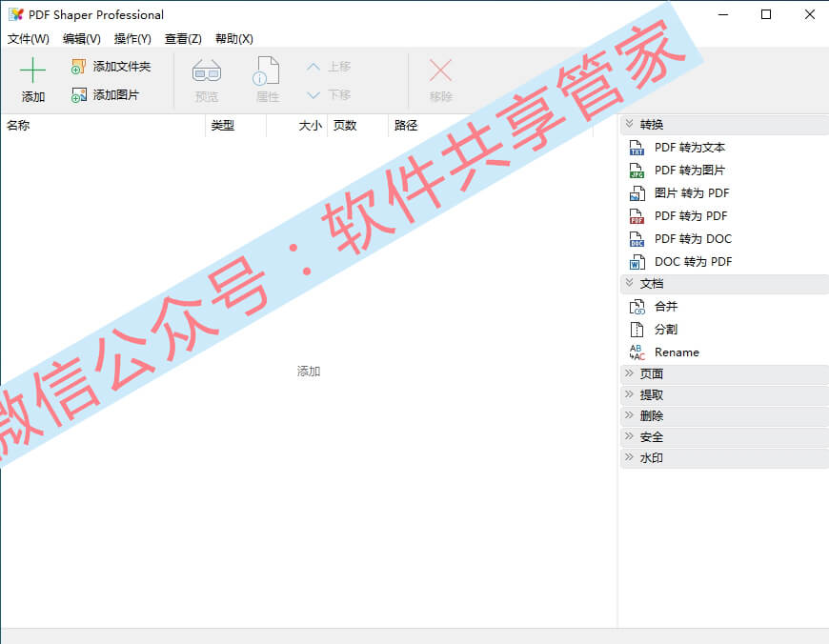Open the 帮助(X) menu
The image size is (829, 644).
pos(234,39)
